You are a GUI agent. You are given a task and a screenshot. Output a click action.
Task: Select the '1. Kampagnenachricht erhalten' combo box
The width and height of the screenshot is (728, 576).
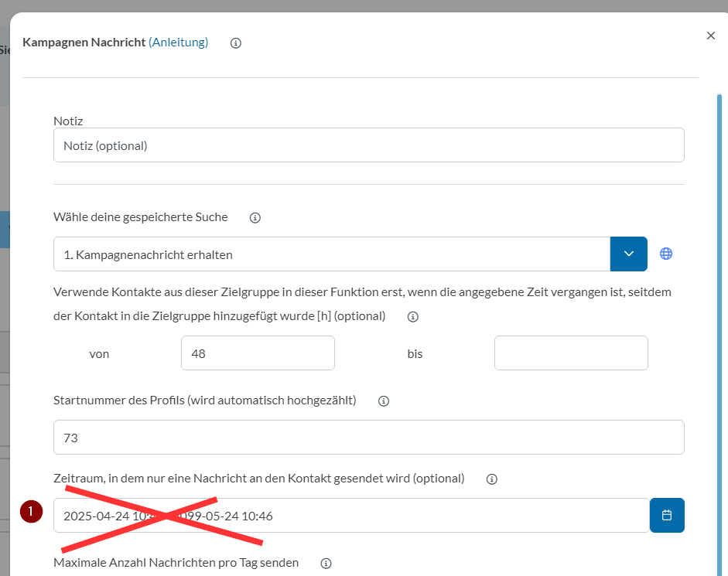(x=331, y=254)
